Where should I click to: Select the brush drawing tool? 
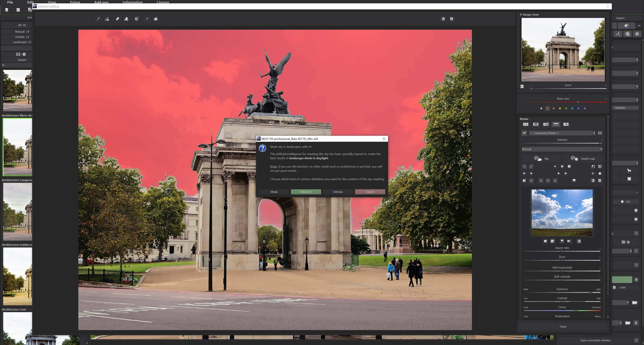pos(98,19)
